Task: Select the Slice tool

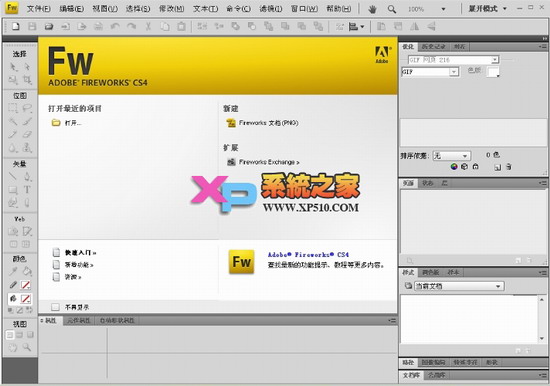Action: [27, 231]
